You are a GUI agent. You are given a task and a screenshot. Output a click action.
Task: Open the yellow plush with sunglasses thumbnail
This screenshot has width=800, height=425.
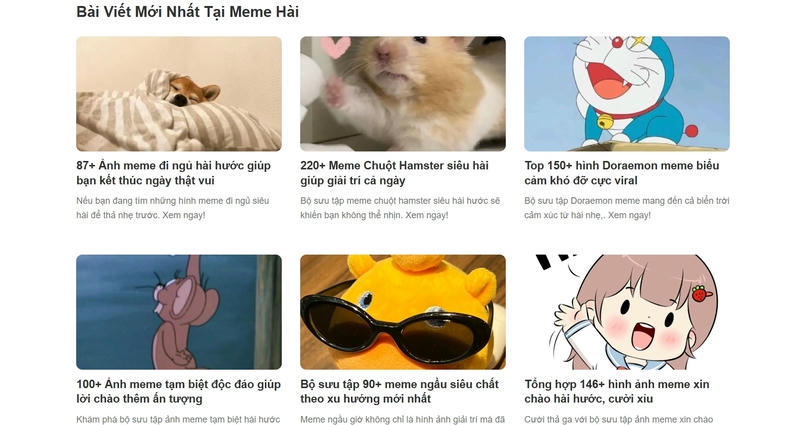pos(403,312)
